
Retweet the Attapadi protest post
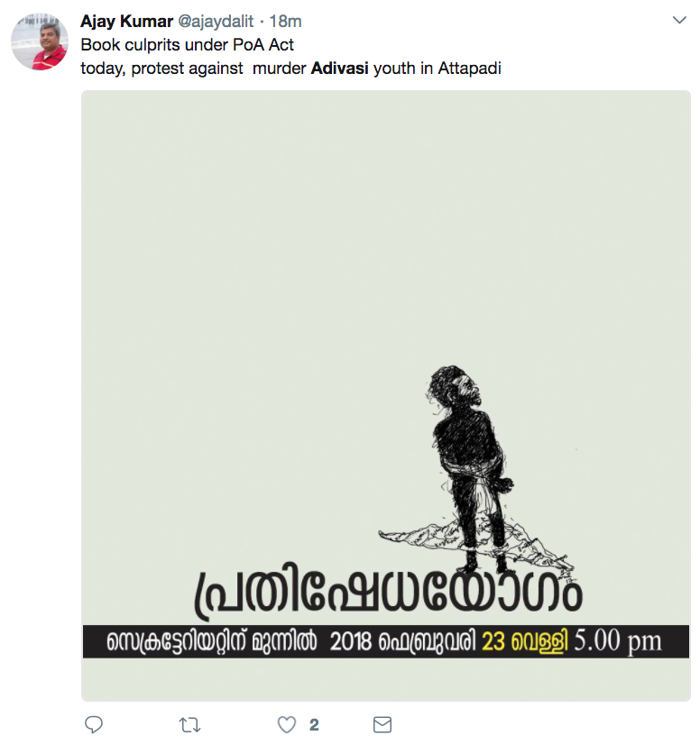189,725
